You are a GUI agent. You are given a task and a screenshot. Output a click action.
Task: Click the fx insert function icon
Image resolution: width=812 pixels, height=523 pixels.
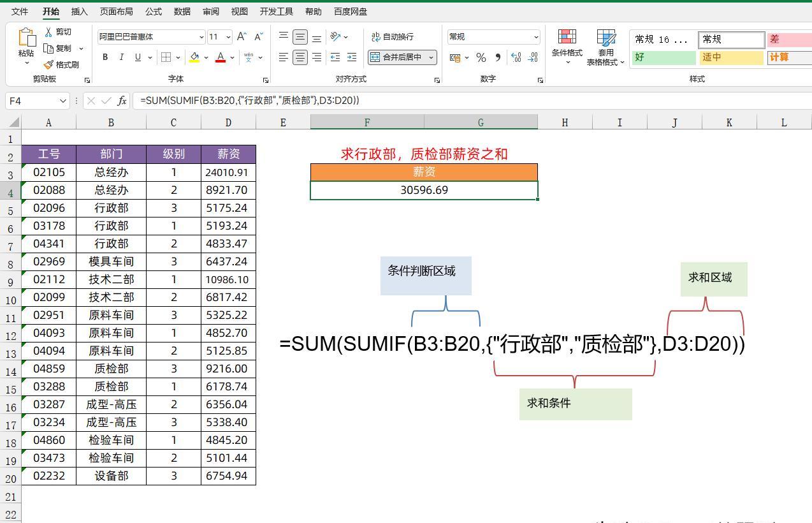[122, 100]
